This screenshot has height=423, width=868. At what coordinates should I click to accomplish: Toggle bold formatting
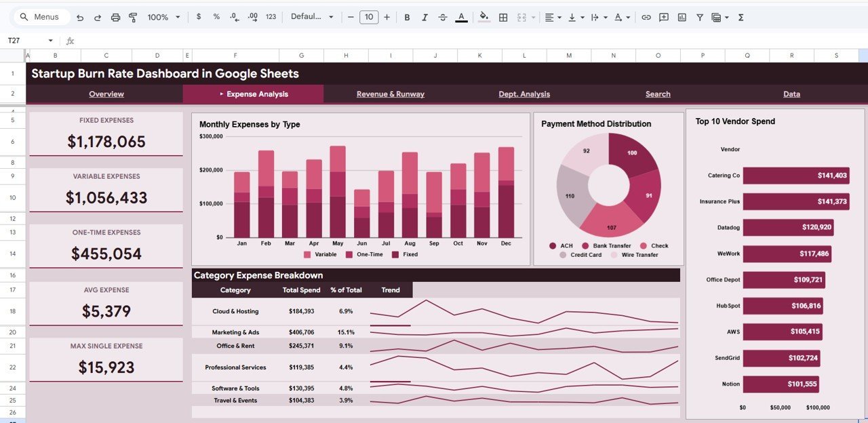[x=407, y=17]
